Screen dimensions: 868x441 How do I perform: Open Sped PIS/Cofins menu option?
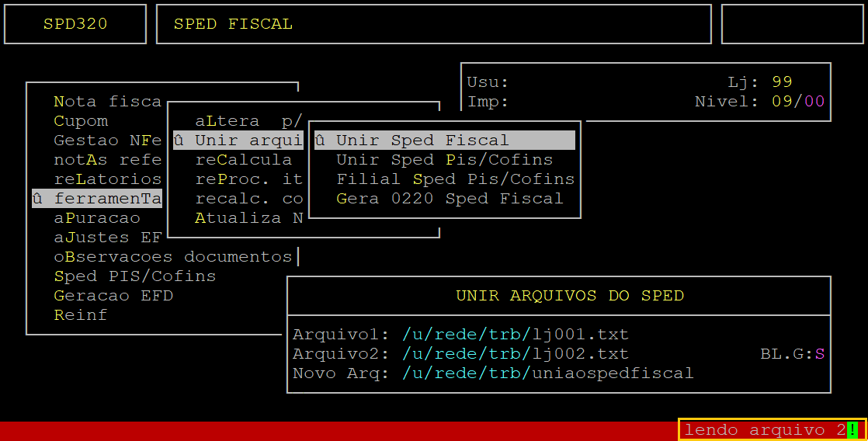click(134, 276)
